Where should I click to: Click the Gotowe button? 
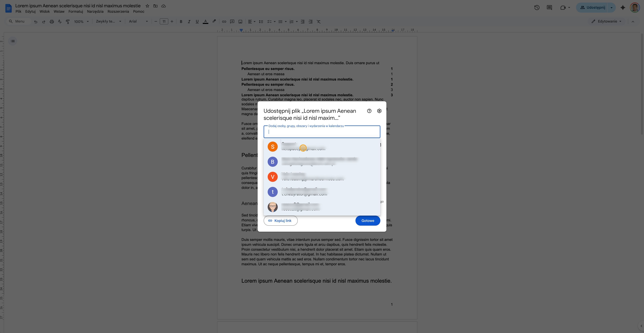tap(368, 221)
